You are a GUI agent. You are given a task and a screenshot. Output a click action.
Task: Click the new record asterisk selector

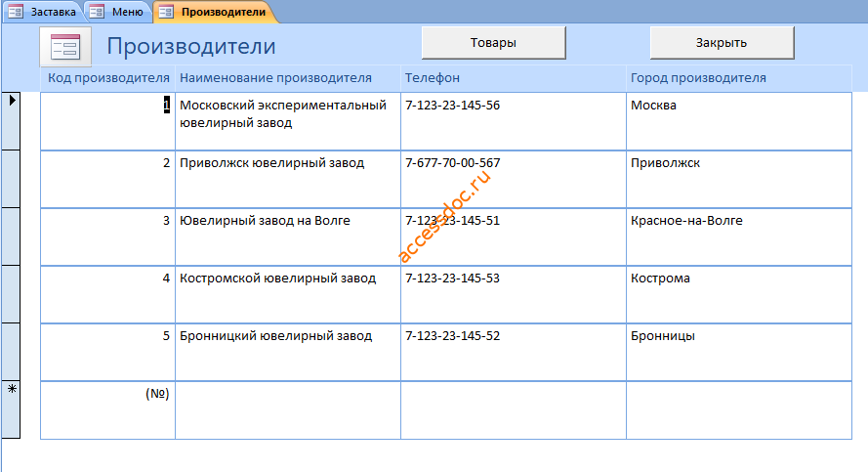(11, 409)
